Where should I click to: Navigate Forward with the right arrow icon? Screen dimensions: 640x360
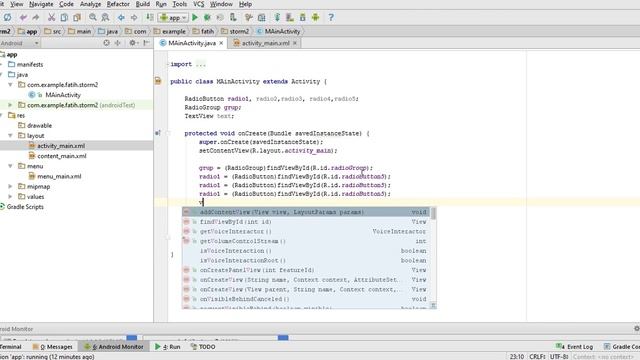coord(134,18)
